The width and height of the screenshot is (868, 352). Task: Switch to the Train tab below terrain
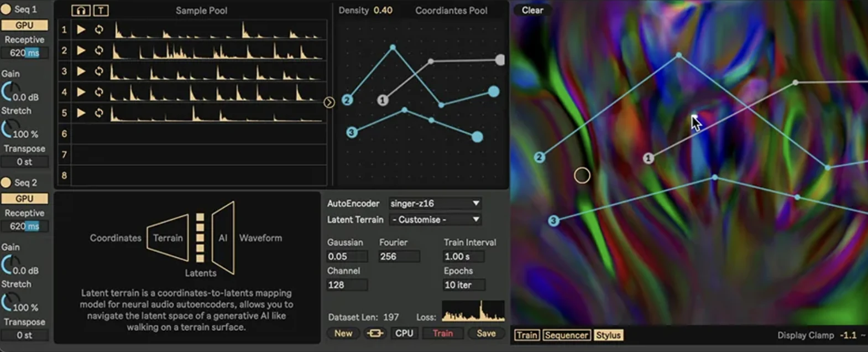pyautogui.click(x=527, y=335)
